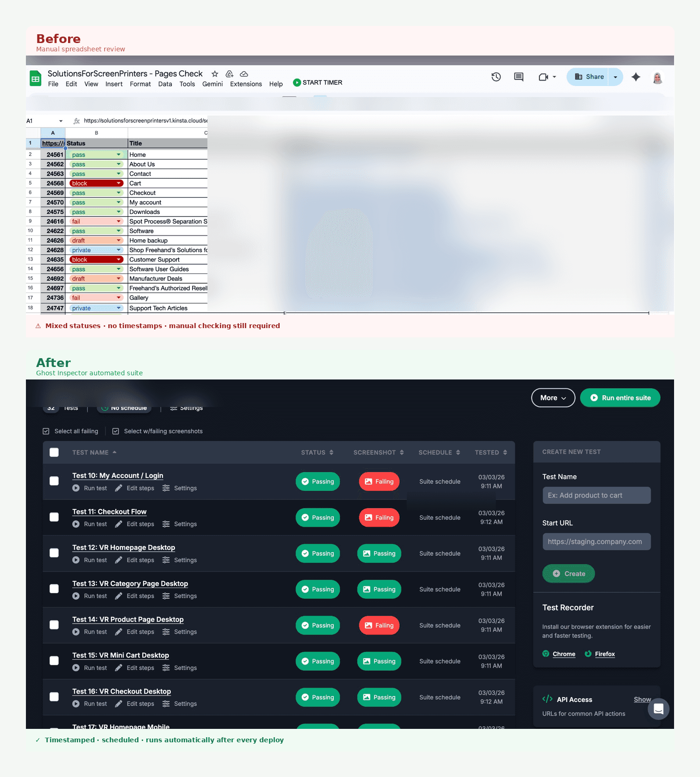Open the chat support bubble icon
Viewport: 700px width, 777px height.
click(x=658, y=709)
